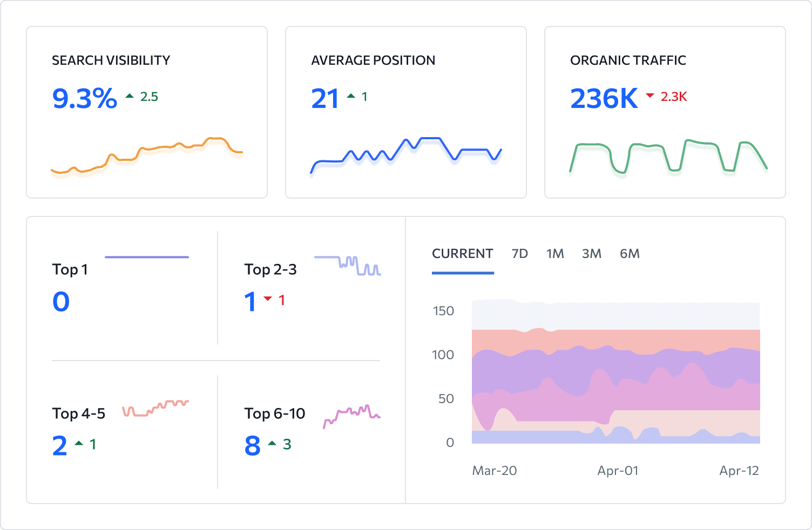Switch to the 1M time range
Viewport: 812px width, 530px height.
(x=554, y=254)
